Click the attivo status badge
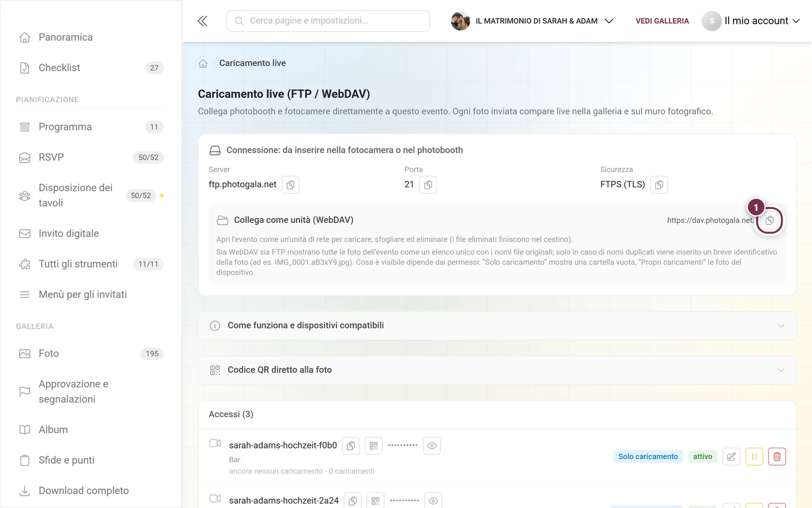This screenshot has width=812, height=508. (x=703, y=457)
